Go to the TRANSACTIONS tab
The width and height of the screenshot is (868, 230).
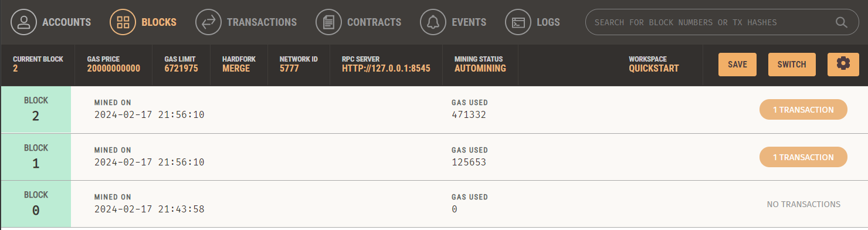262,22
